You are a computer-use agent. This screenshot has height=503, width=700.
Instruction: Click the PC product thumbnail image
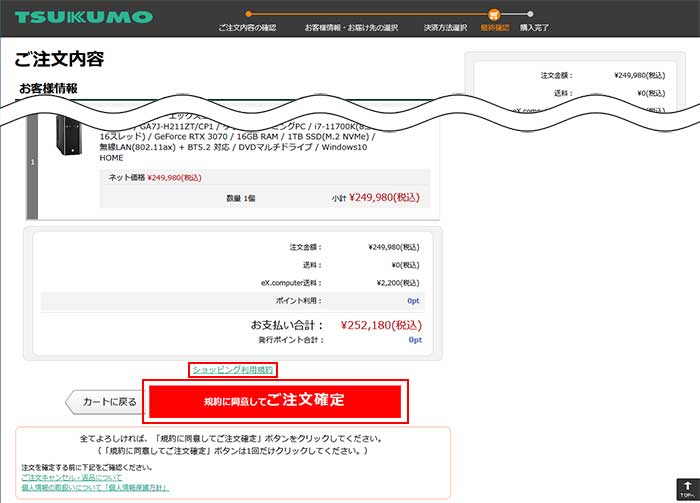pos(69,136)
